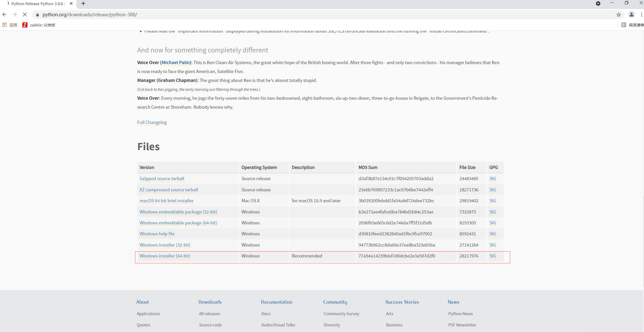
Task: Click SIG link for macOS installer
Action: tap(492, 201)
